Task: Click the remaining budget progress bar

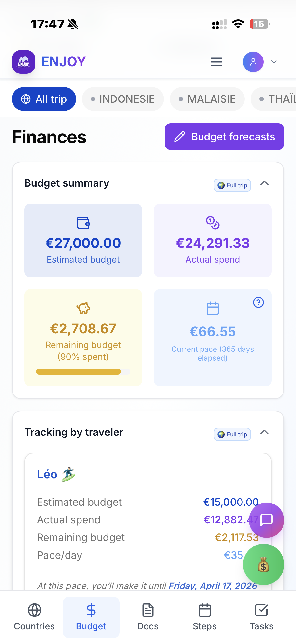Action: click(x=83, y=372)
